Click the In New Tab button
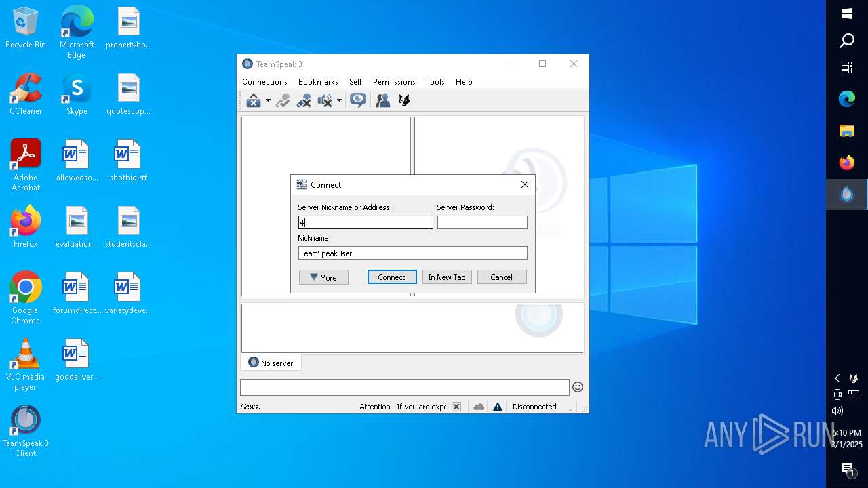 (x=447, y=277)
